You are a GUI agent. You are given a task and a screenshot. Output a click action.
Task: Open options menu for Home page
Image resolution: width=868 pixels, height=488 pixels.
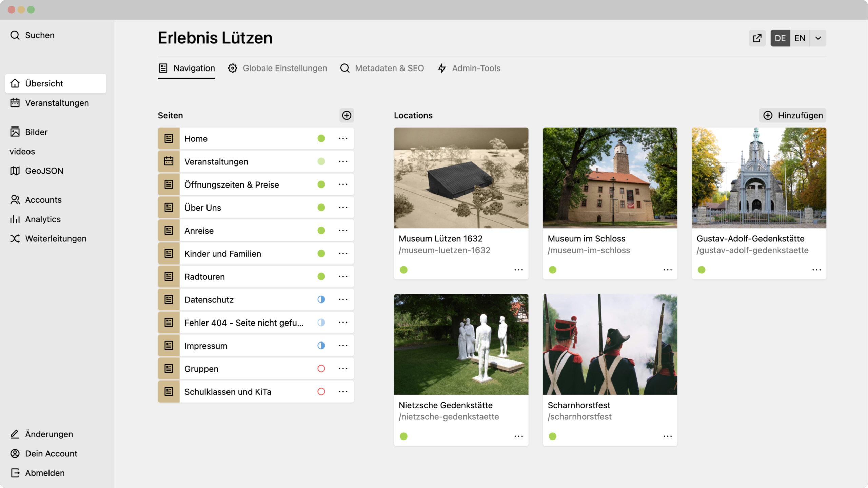point(343,138)
